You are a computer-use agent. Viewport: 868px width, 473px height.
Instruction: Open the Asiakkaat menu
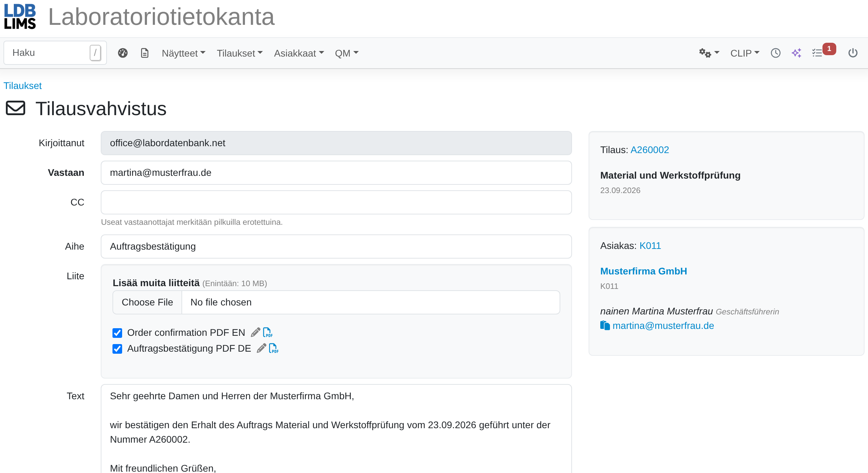click(x=299, y=53)
